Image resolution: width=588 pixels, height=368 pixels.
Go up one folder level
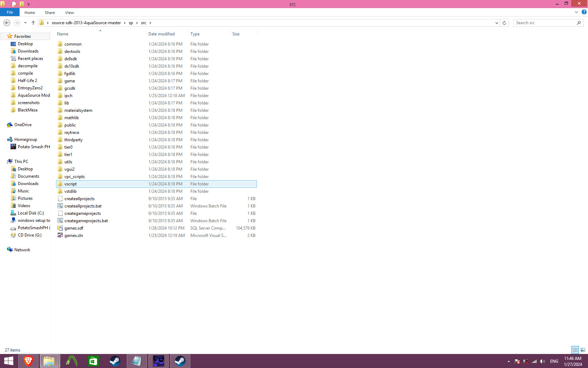[33, 23]
